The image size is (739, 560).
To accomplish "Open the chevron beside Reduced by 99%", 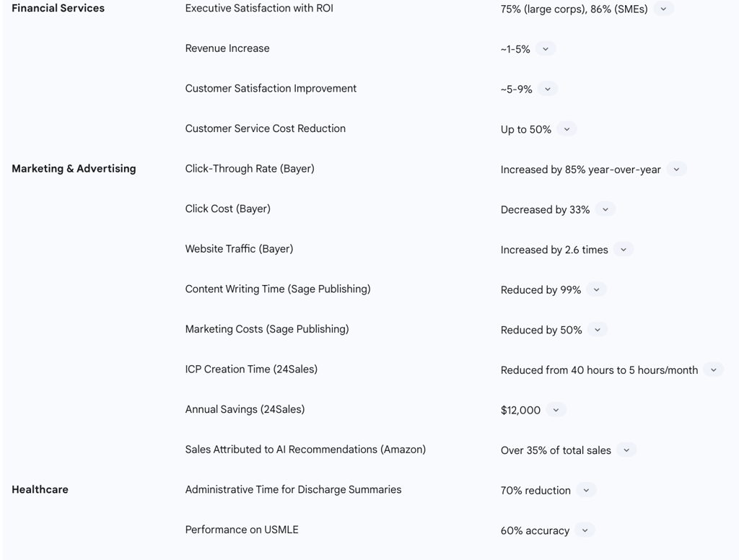I will click(x=596, y=289).
